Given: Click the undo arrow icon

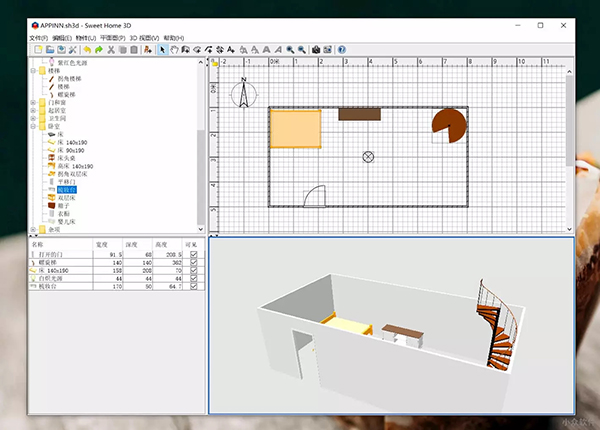Looking at the screenshot, I should click(x=87, y=49).
